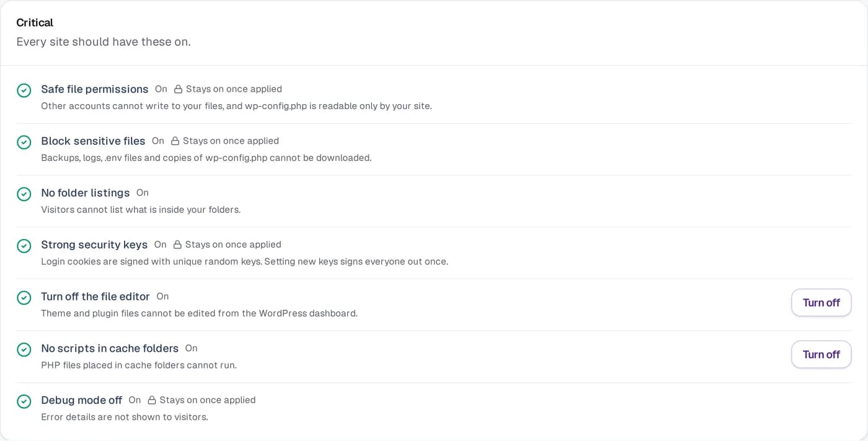Click the check icon for No scripts in cache folders

pos(24,350)
